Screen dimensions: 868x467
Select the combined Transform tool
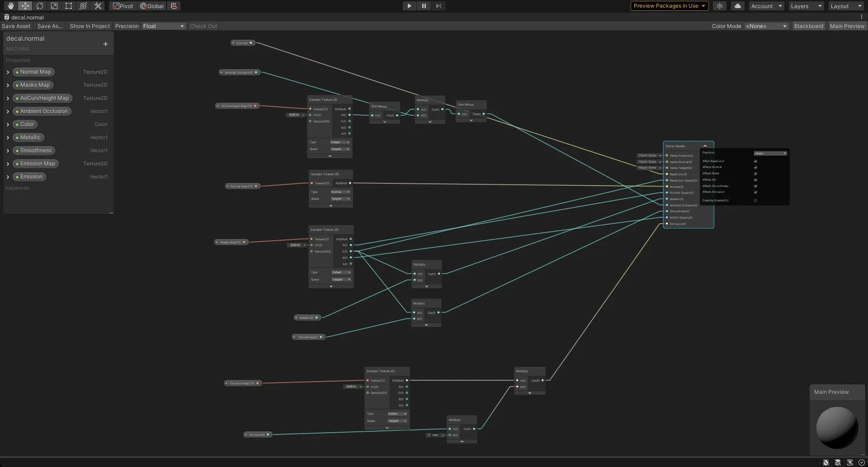83,6
